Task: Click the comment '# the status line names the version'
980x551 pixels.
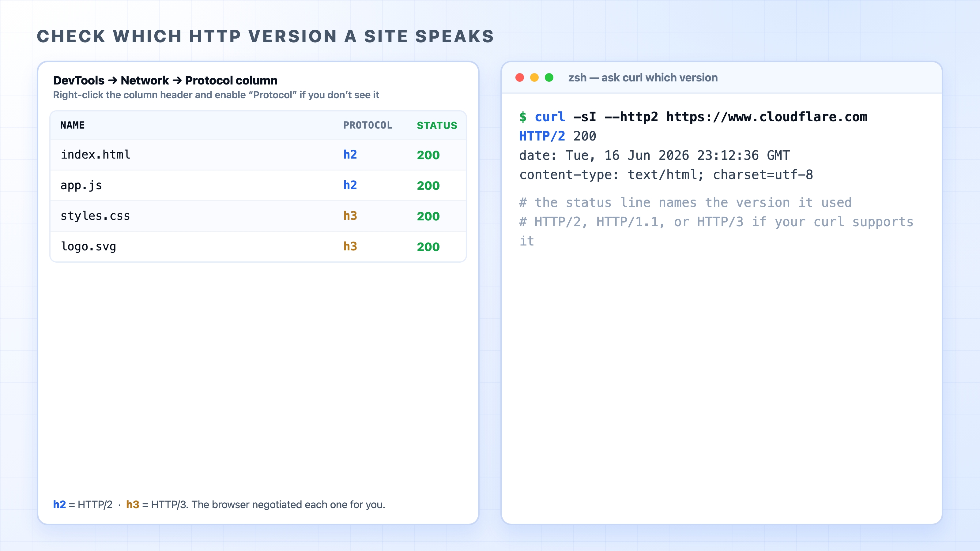Action: coord(685,202)
